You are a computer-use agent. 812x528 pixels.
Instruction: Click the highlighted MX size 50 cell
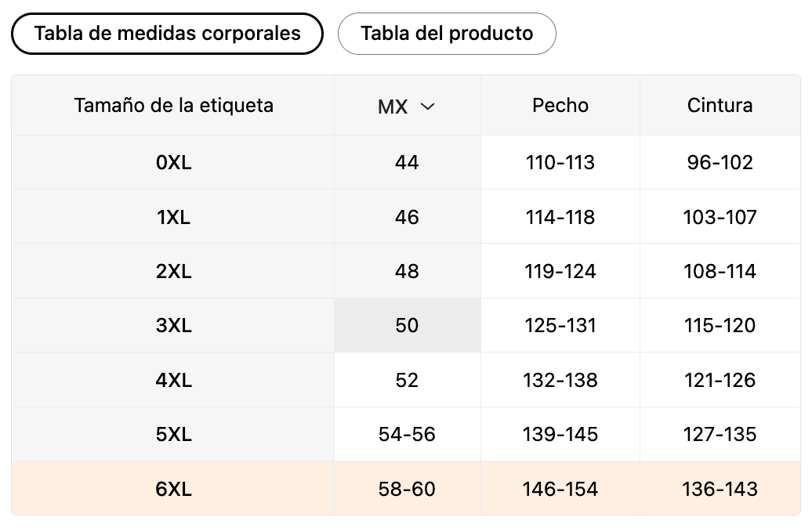pyautogui.click(x=407, y=325)
